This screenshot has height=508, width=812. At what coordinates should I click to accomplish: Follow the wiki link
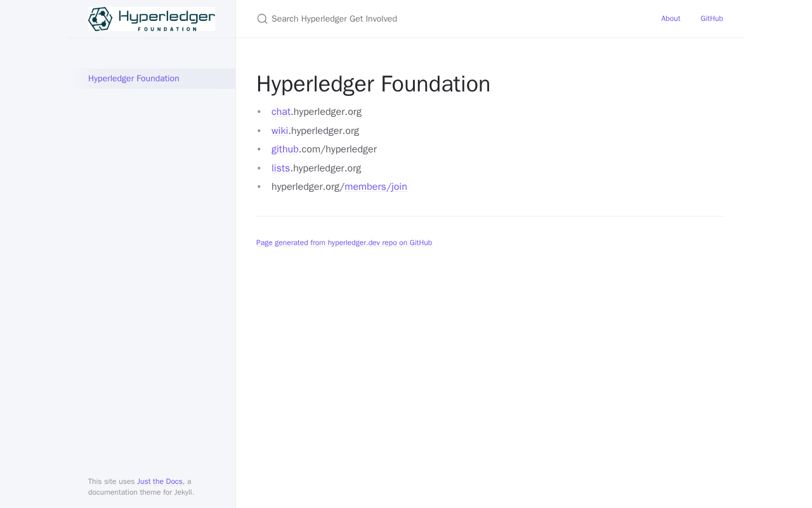pos(280,131)
